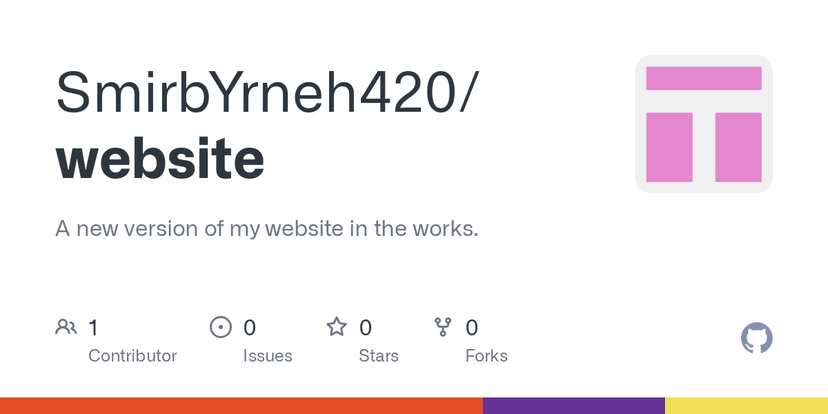Screen dimensions: 828x414
Task: Open the "Issues" label
Action: pyautogui.click(x=268, y=356)
